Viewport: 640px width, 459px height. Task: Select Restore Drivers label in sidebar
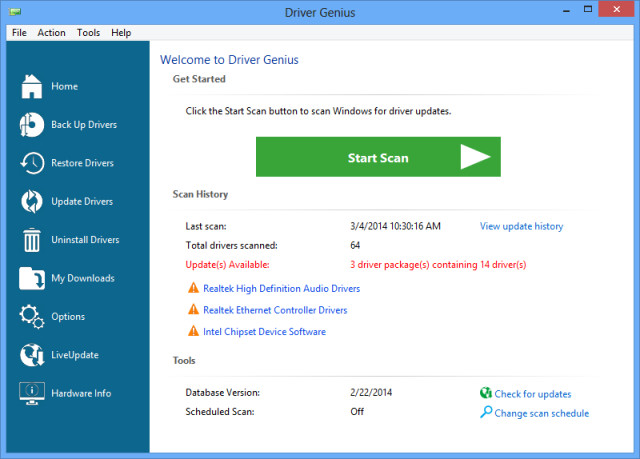pos(82,163)
